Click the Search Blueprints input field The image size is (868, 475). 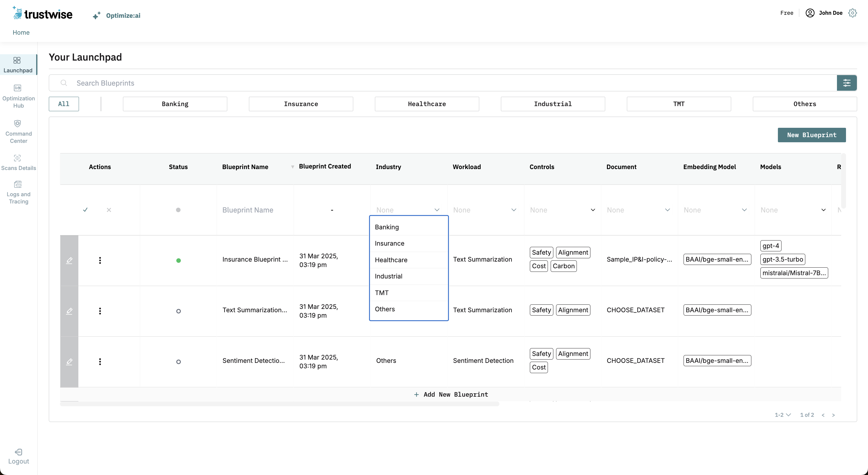[438, 83]
